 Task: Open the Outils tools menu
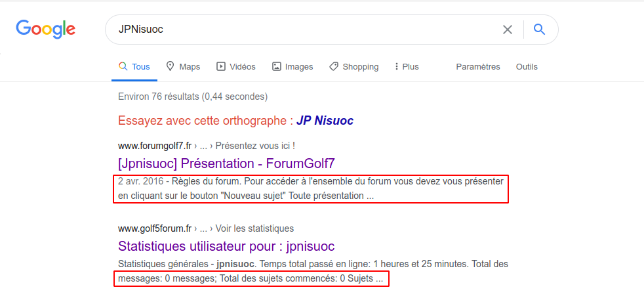(x=527, y=66)
